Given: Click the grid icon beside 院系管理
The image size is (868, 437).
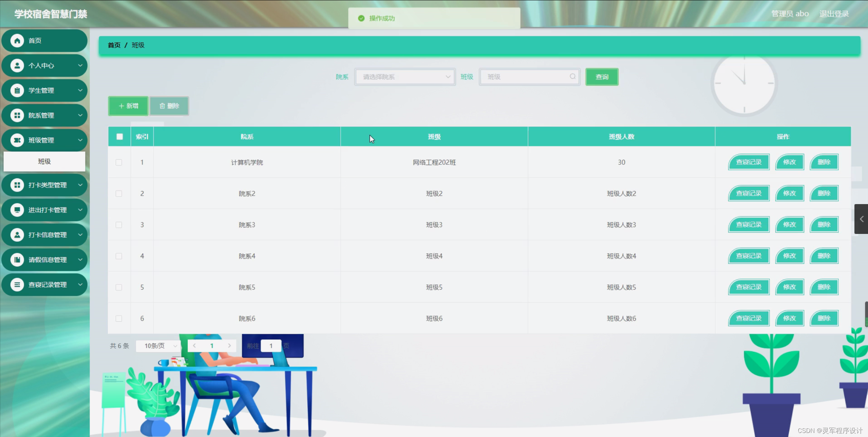Looking at the screenshot, I should [x=17, y=115].
